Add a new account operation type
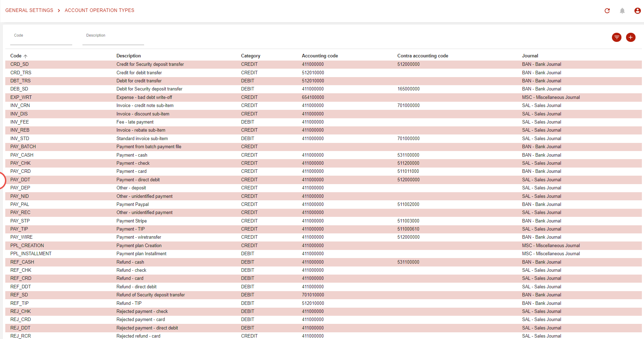Viewport: 644px width, 339px height. (631, 37)
